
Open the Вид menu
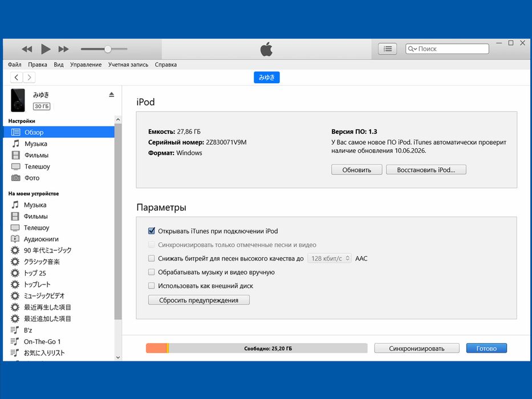coord(58,64)
